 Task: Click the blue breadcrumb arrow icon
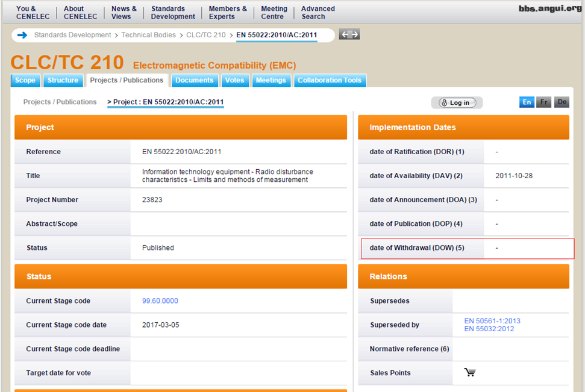pyautogui.click(x=22, y=35)
